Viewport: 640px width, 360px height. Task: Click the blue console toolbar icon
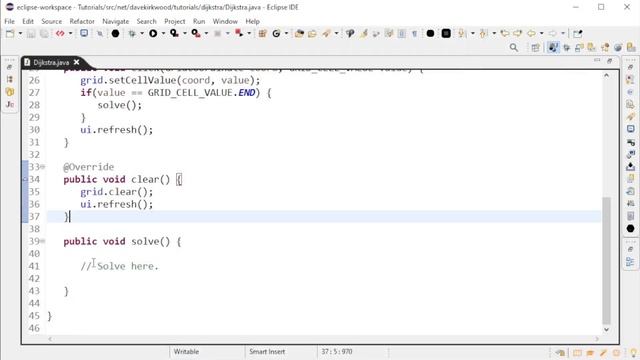[84, 33]
